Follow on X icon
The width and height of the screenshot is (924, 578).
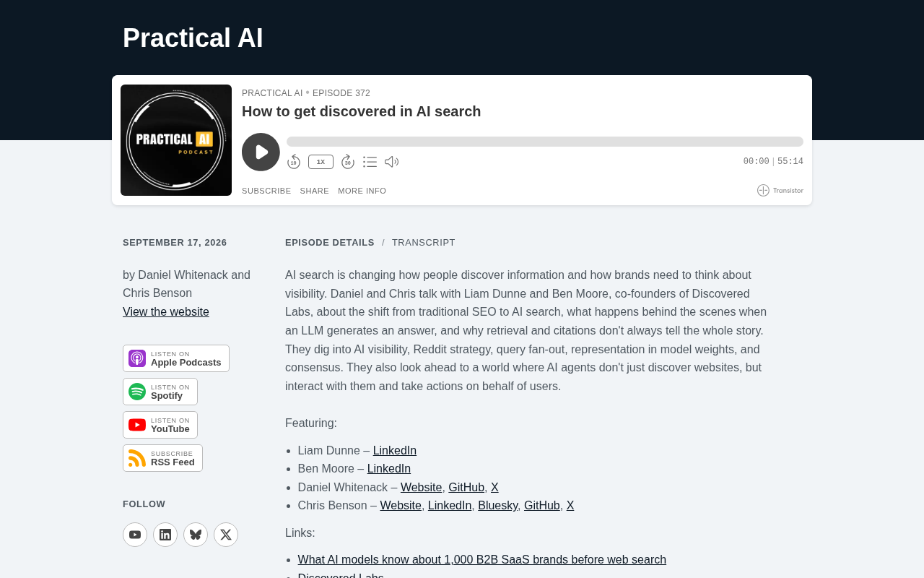tap(226, 535)
